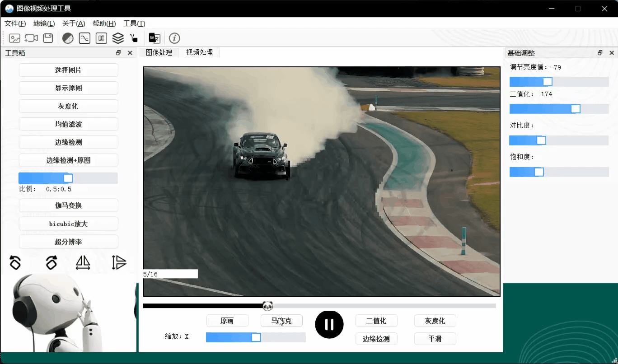This screenshot has width=618, height=364.
Task: Close the 基础调整 panel
Action: click(612, 53)
